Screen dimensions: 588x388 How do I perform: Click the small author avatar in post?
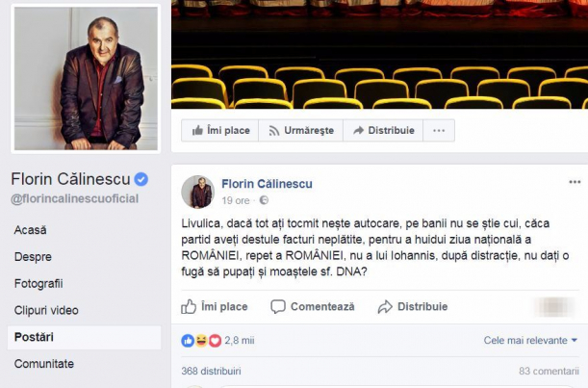tap(197, 192)
